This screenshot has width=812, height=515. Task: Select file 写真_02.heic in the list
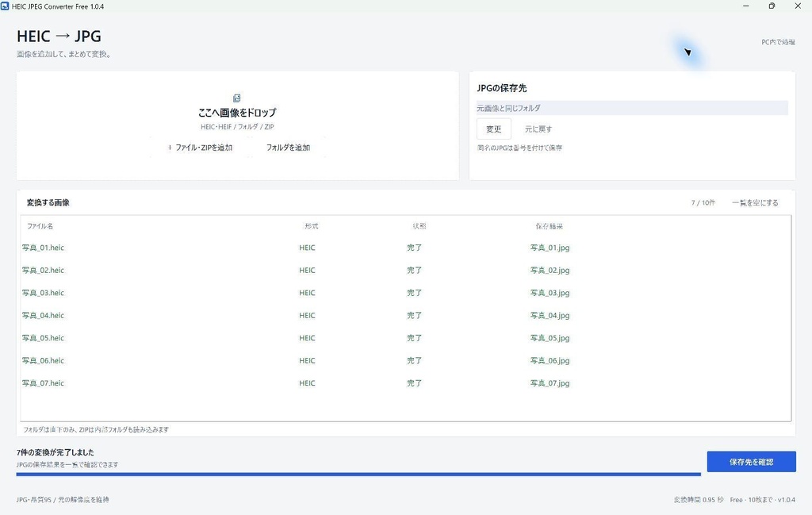(x=43, y=271)
